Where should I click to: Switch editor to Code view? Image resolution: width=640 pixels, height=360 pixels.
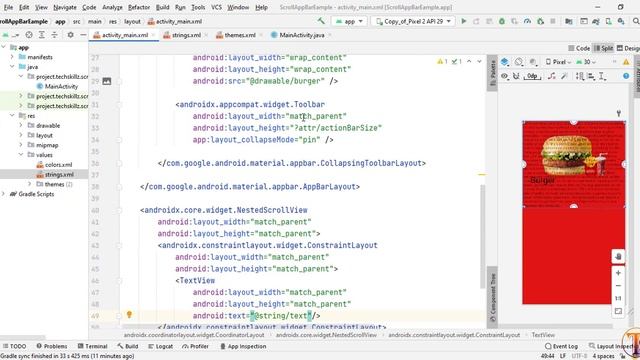tap(579, 48)
